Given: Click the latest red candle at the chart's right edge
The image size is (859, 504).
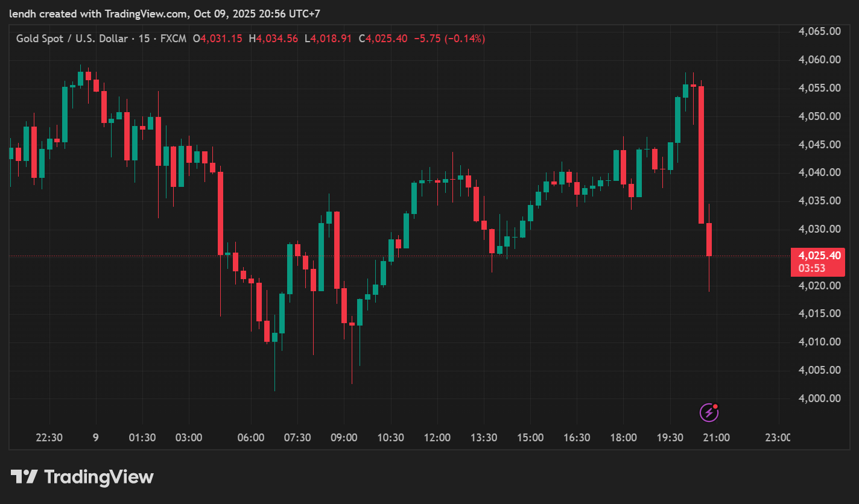Looking at the screenshot, I should 709,239.
